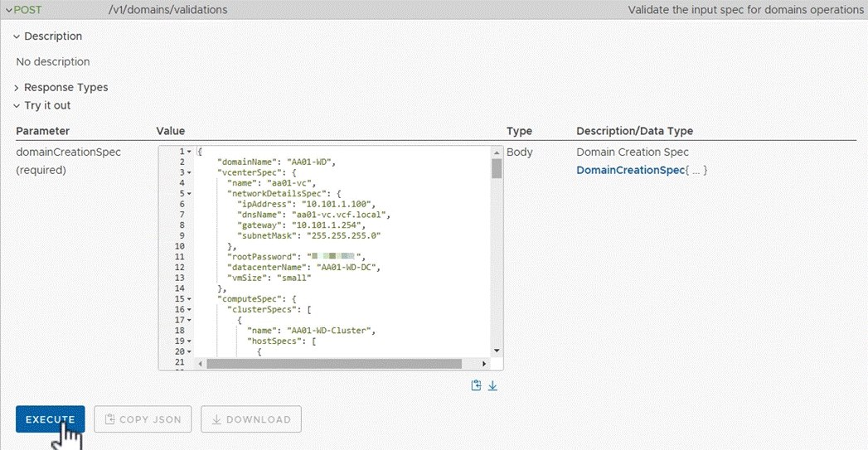Click the "AA01-WD-Cluster" name value
868x450 pixels.
click(329, 331)
